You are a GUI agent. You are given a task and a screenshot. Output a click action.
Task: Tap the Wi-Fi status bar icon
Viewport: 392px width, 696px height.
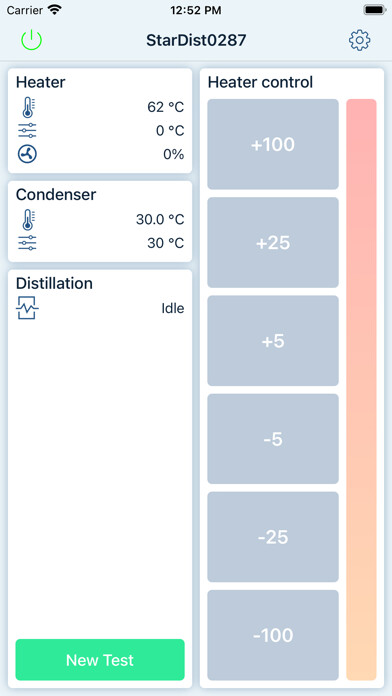(x=55, y=10)
